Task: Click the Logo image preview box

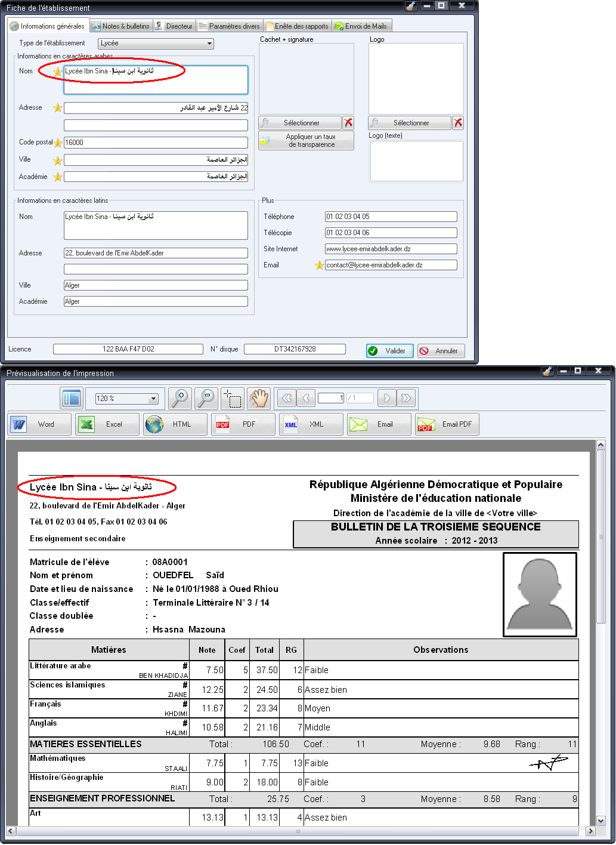Action: pyautogui.click(x=416, y=79)
